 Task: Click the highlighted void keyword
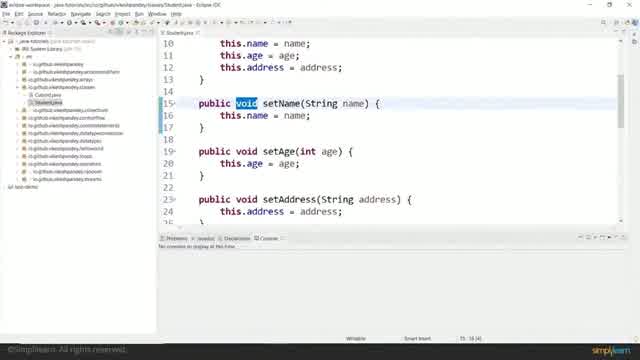coord(247,104)
